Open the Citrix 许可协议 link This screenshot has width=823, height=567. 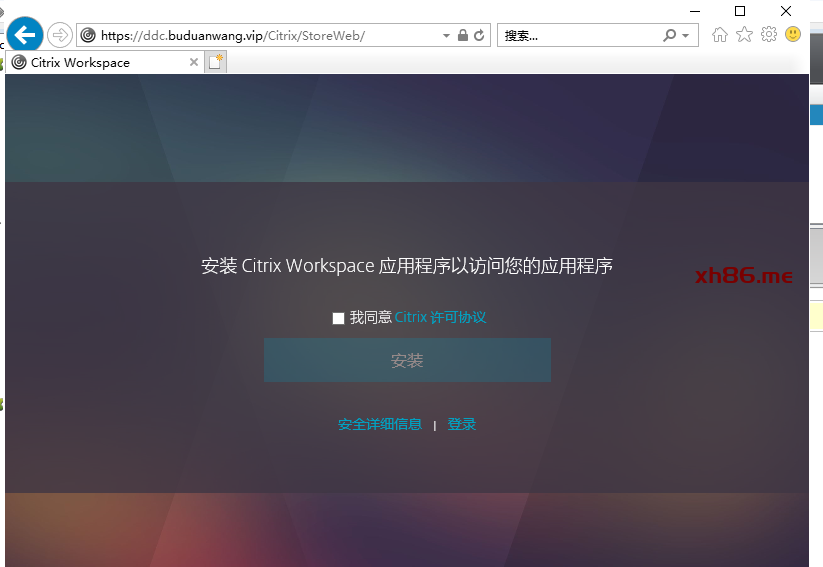[440, 317]
